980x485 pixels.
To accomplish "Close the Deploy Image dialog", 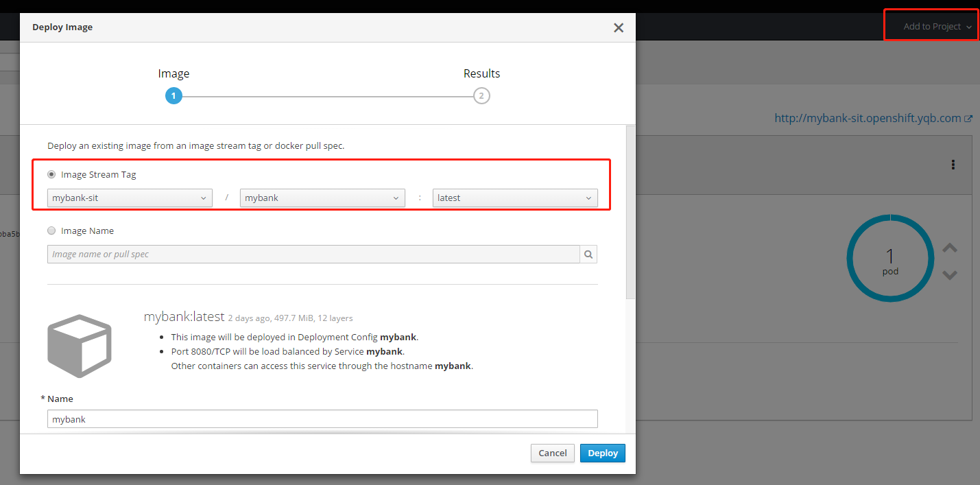I will point(618,27).
